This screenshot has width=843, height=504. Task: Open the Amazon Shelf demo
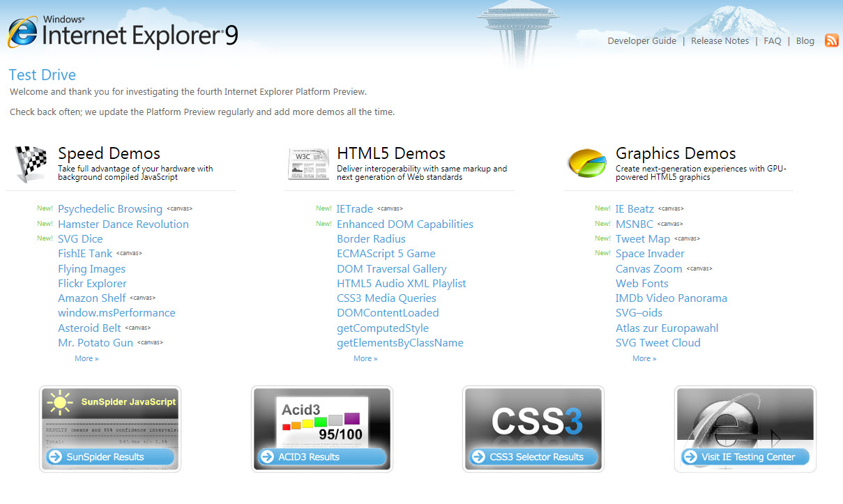click(92, 298)
